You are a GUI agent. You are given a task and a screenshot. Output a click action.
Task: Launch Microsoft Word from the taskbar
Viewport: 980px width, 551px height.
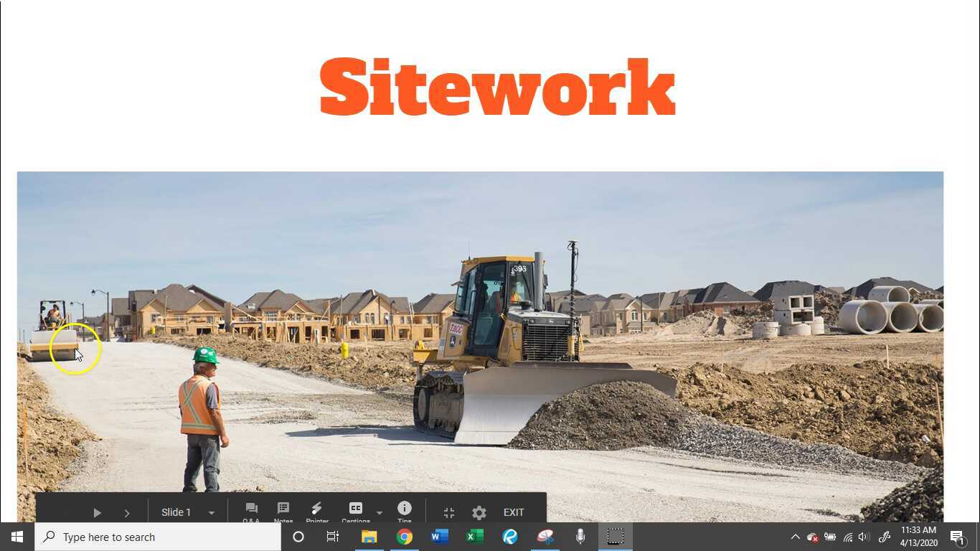[x=439, y=536]
